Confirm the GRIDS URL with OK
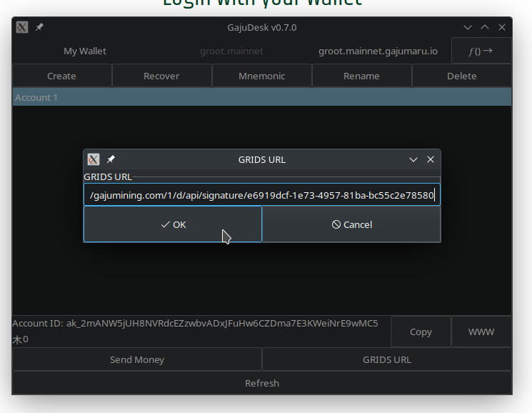This screenshot has height=413, width=532. (x=173, y=224)
